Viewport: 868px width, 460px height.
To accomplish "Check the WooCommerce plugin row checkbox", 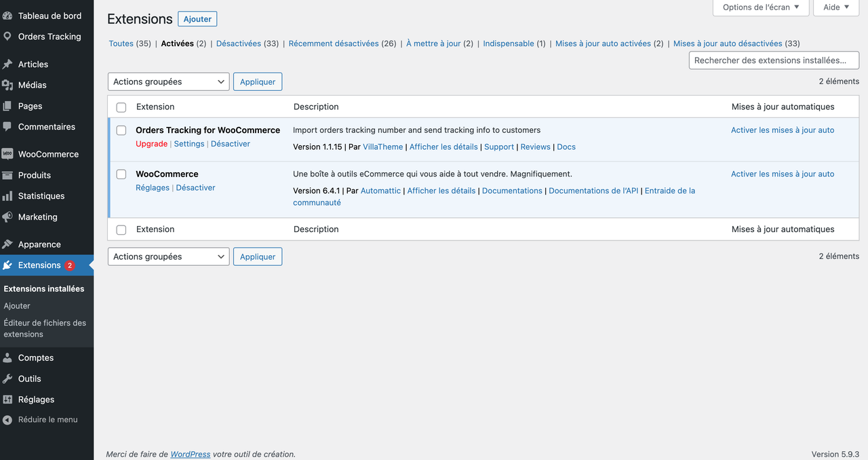I will tap(121, 174).
